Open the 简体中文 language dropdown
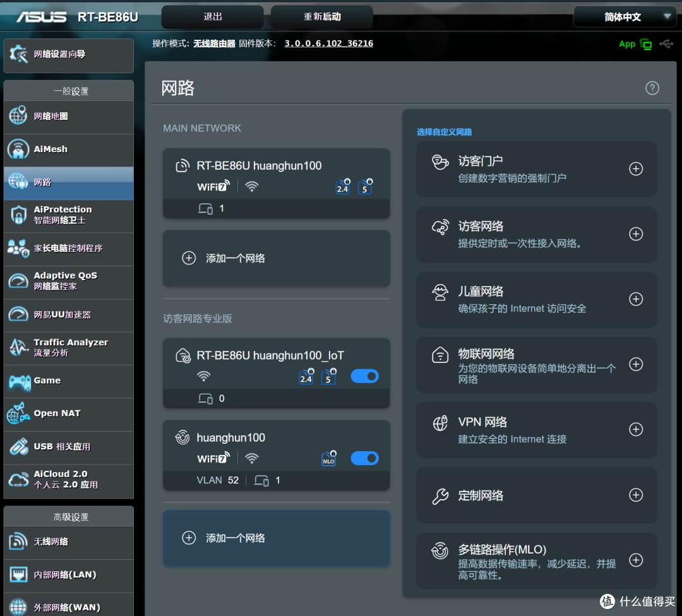Screen dimensions: 682x616 pyautogui.click(x=624, y=17)
